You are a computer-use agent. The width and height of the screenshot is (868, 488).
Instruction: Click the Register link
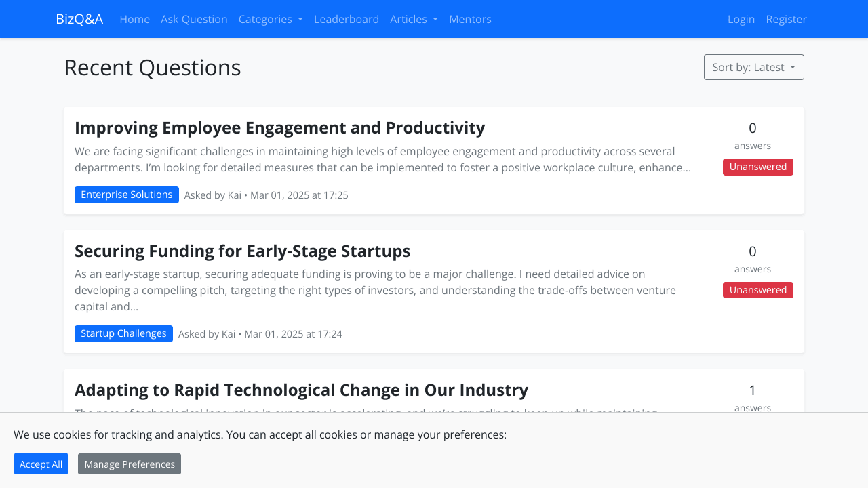click(x=786, y=19)
